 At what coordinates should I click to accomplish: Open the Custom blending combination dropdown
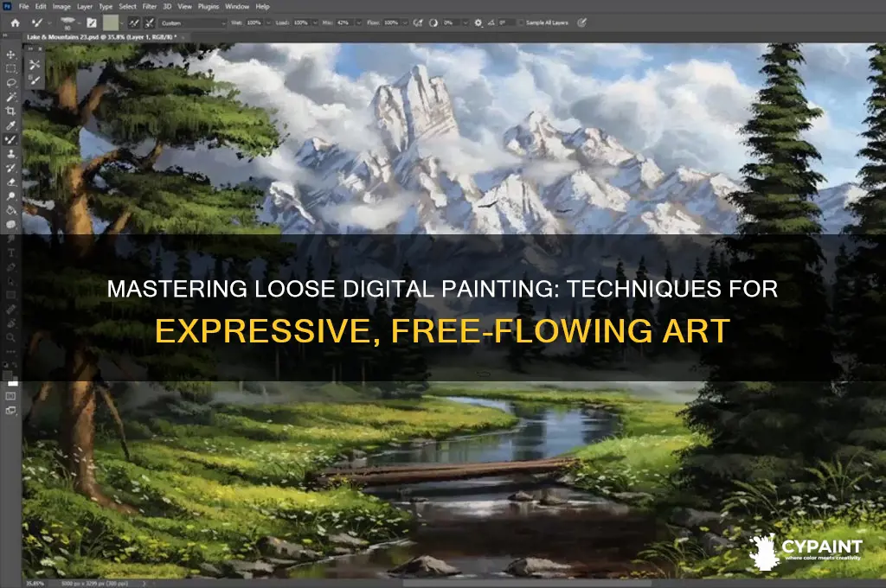pyautogui.click(x=193, y=23)
